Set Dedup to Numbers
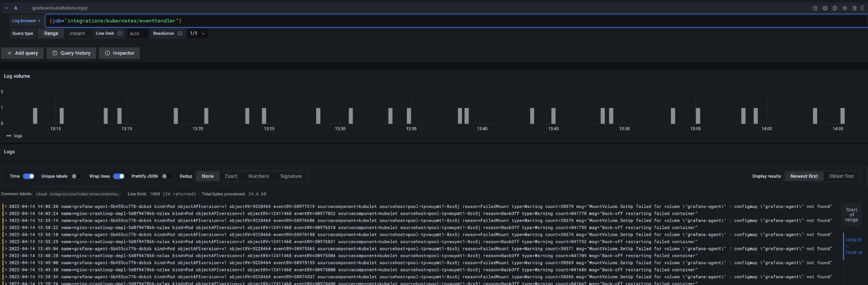 pyautogui.click(x=259, y=176)
